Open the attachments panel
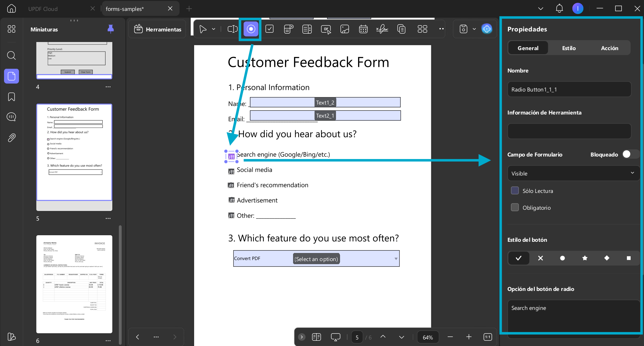Screen dimensions: 644x346 [x=12, y=138]
